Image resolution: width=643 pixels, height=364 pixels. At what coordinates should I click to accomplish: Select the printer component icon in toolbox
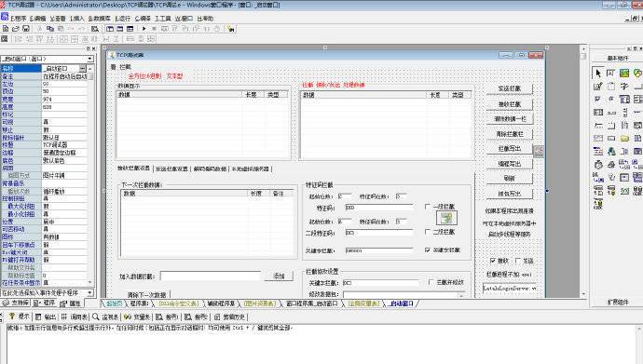point(611,165)
